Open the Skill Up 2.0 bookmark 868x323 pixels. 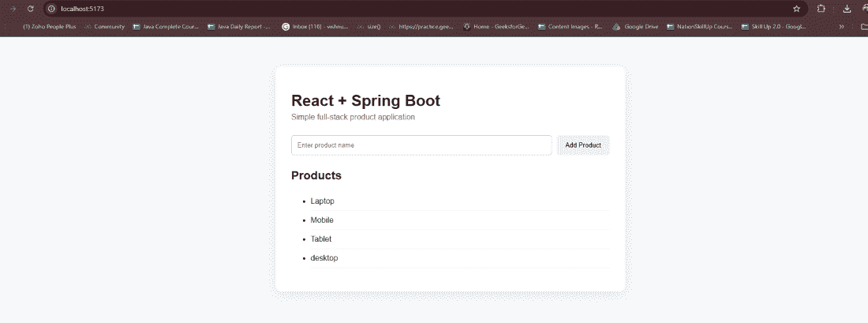pos(773,26)
